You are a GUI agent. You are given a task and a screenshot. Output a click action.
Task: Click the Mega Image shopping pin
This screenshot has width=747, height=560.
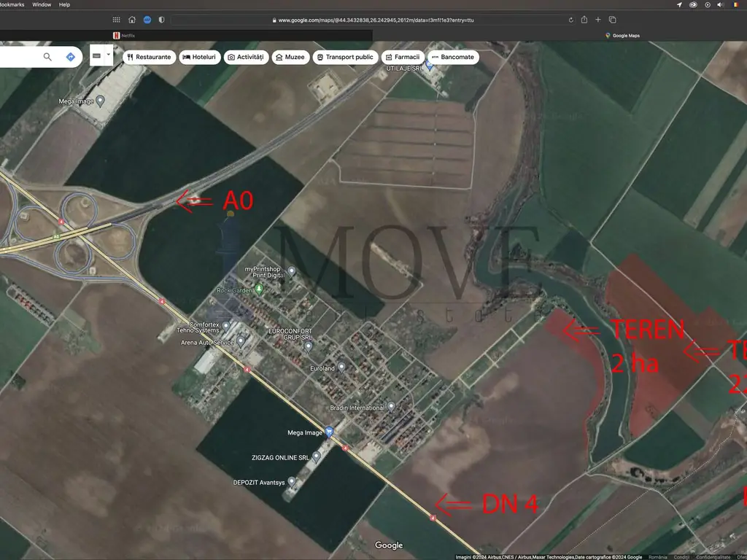pyautogui.click(x=329, y=432)
